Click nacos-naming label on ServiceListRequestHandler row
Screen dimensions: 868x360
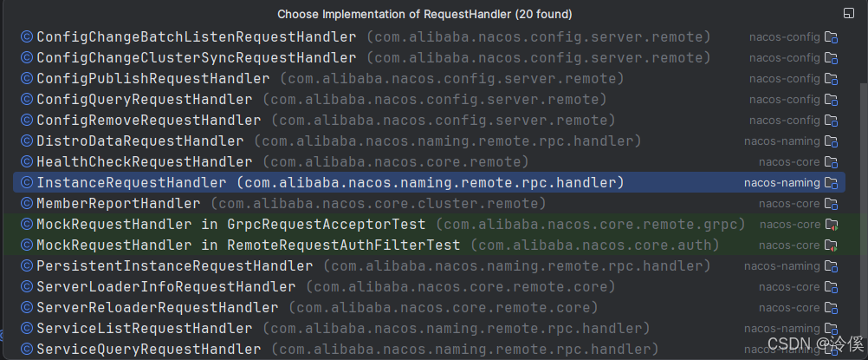pos(781,329)
